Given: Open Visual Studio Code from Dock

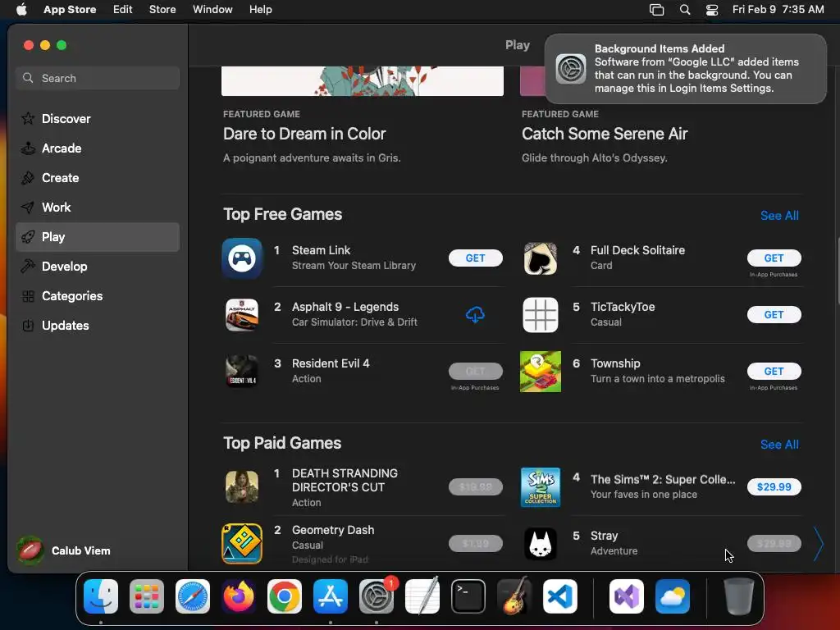Looking at the screenshot, I should 559,596.
